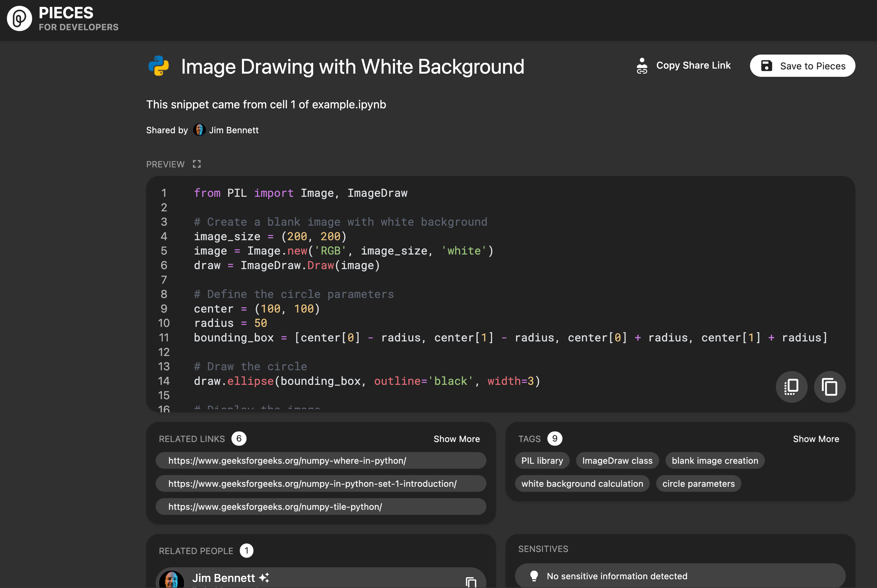
Task: Click the Jim Bennett profile icon
Action: 200,129
